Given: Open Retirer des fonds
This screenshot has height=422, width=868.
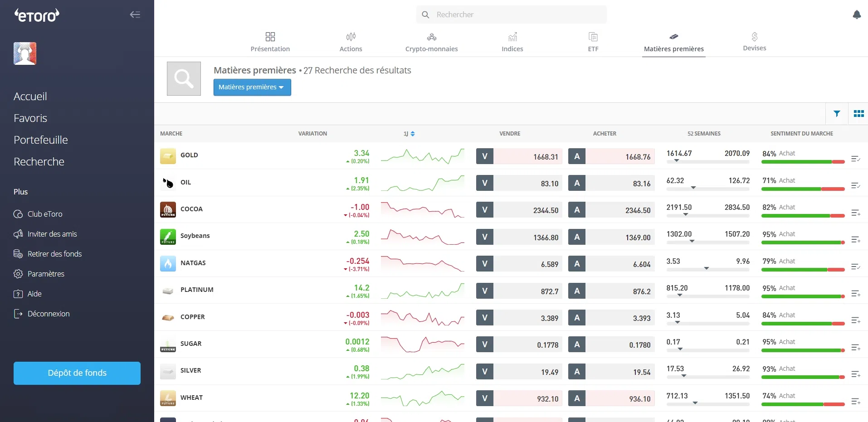Looking at the screenshot, I should (48, 254).
